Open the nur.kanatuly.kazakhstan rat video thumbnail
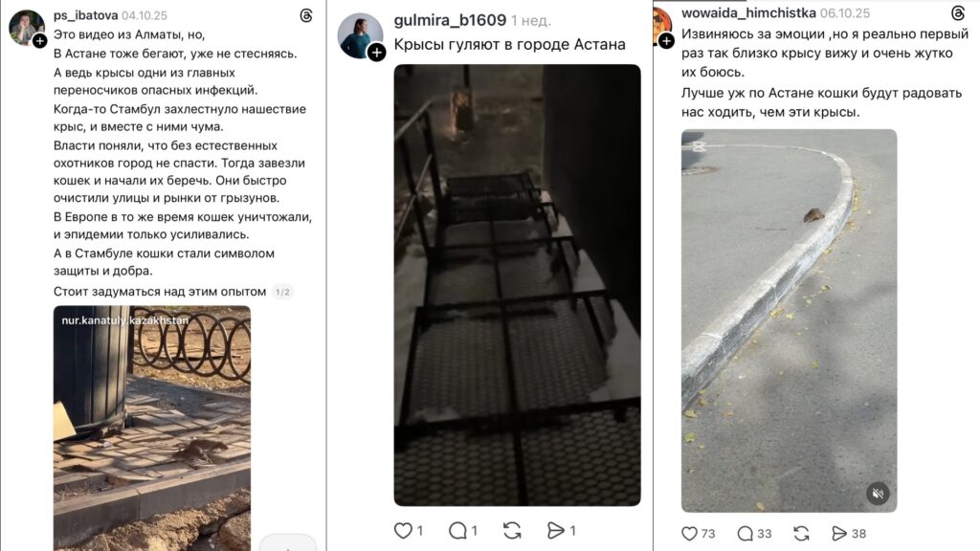 [x=152, y=428]
